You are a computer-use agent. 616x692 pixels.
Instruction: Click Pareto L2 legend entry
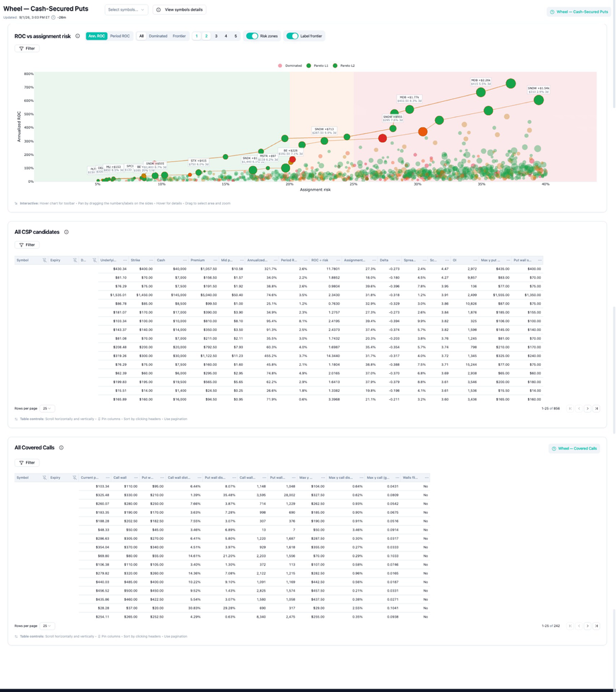click(343, 66)
